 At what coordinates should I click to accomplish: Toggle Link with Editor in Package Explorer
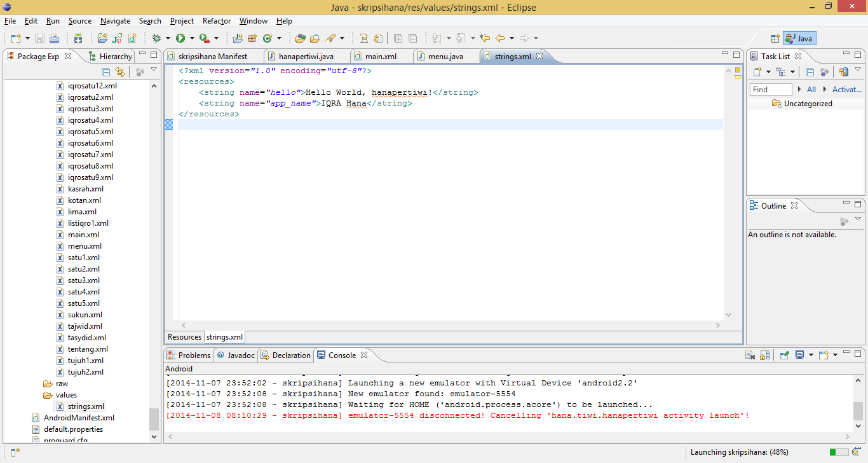120,72
